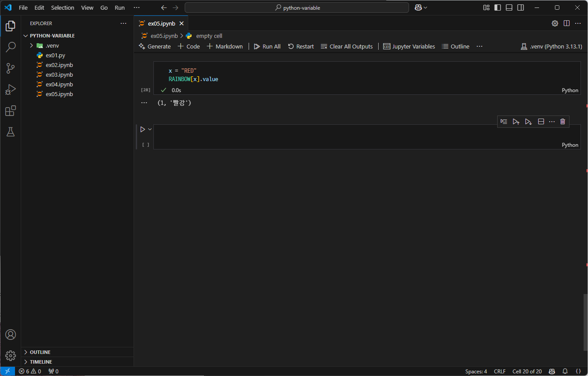The image size is (588, 376).
Task: Open notifications bell in status bar
Action: click(x=565, y=371)
